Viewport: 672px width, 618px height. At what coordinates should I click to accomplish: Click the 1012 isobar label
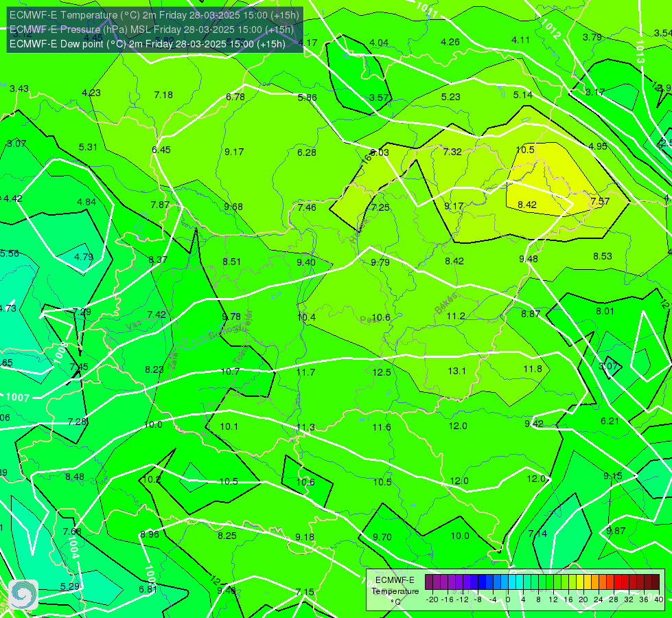[x=551, y=29]
